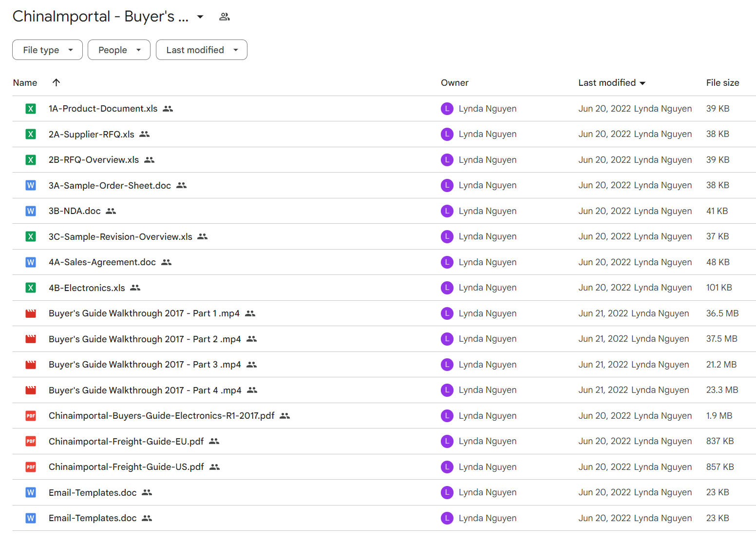Click the modified date of Walkthrough Part 4
The height and width of the screenshot is (545, 756).
603,390
